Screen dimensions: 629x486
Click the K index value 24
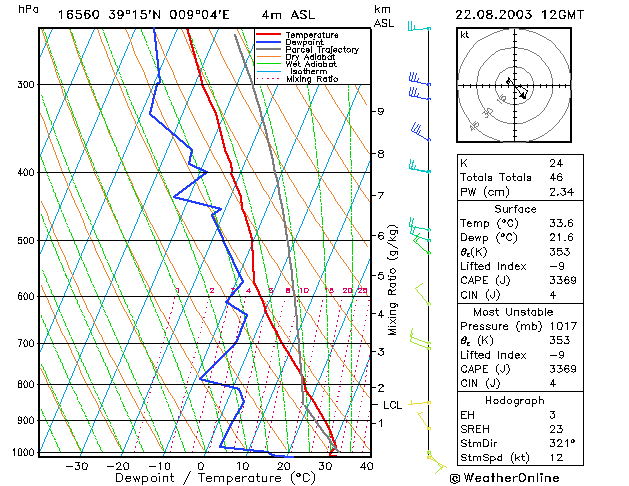pyautogui.click(x=556, y=163)
